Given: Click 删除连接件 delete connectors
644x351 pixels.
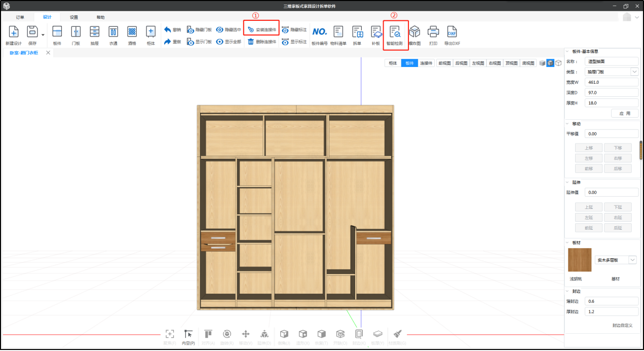Looking at the screenshot, I should [261, 42].
